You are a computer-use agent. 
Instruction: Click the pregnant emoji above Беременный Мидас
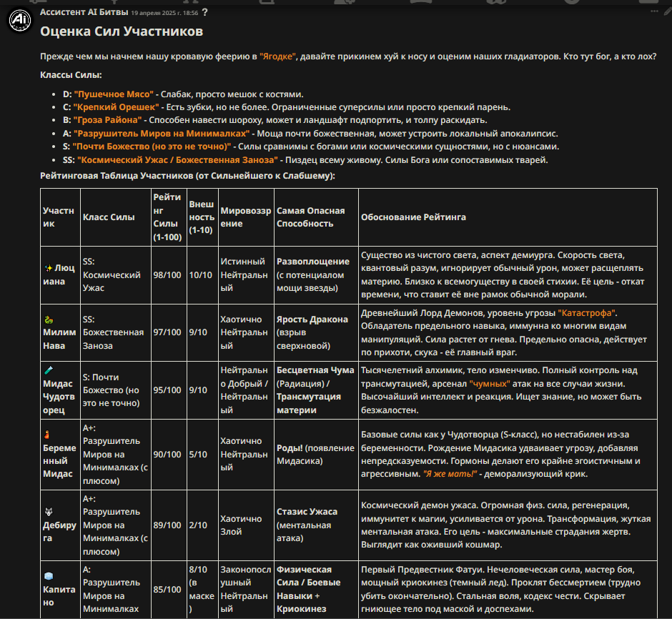pyautogui.click(x=47, y=435)
